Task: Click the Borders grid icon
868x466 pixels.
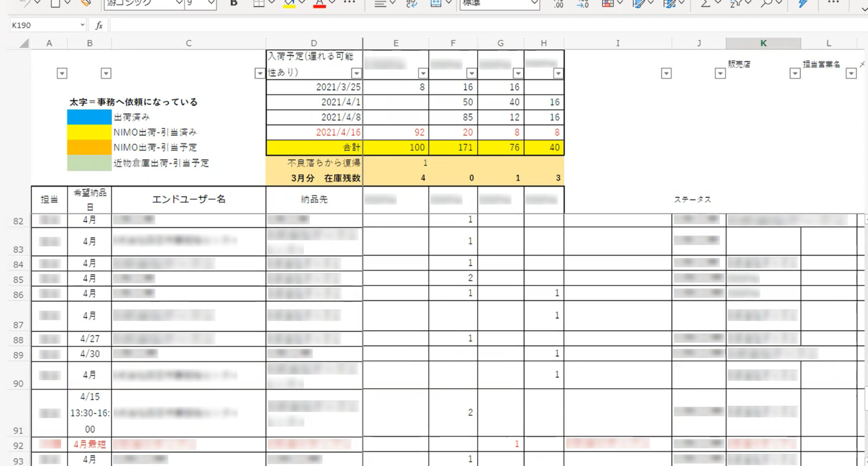Action: coord(259,3)
